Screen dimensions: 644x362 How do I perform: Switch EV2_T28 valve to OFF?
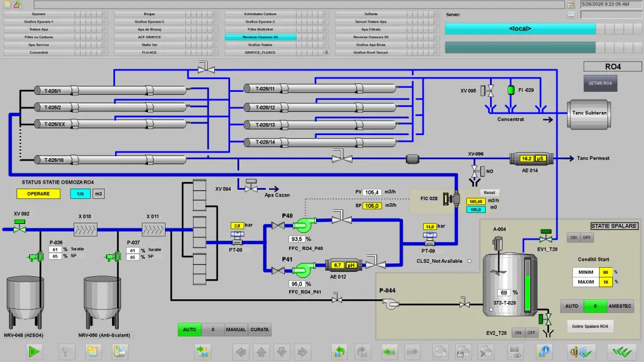(531, 333)
